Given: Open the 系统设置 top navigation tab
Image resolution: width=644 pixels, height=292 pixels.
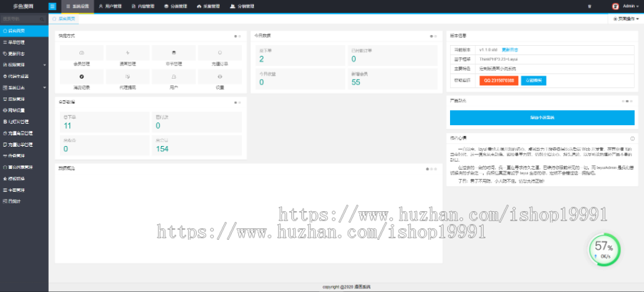Looking at the screenshot, I should pos(77,6).
